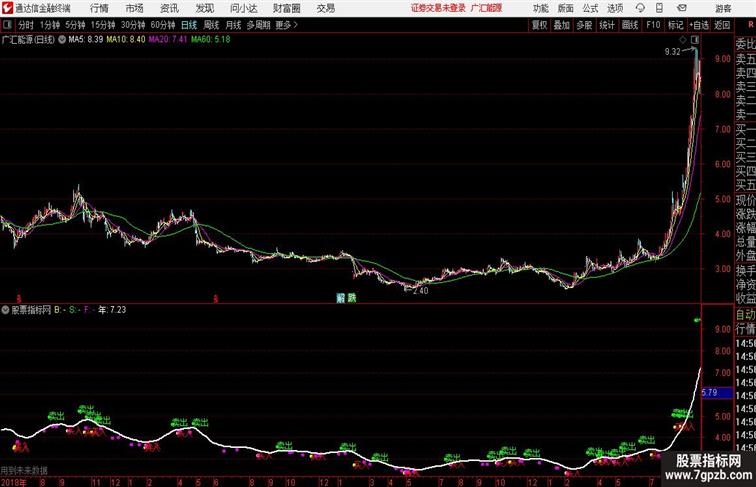
Task: Open the 市场 menu
Action: [x=135, y=8]
